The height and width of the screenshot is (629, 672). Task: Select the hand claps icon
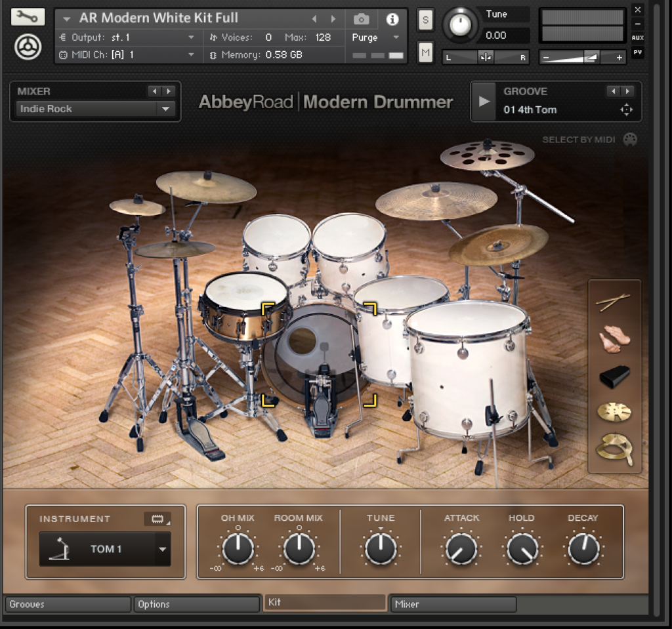(614, 340)
